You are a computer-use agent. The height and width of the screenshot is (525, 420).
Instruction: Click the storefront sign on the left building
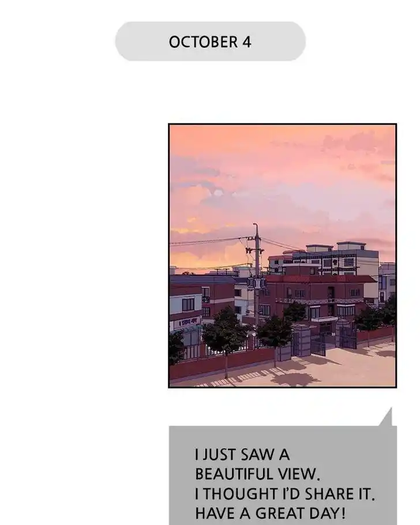pyautogui.click(x=187, y=322)
